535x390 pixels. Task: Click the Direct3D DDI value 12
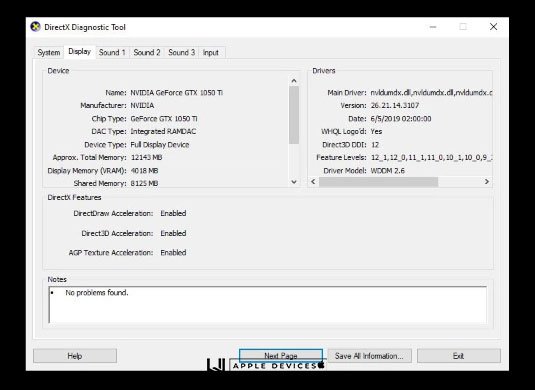375,145
